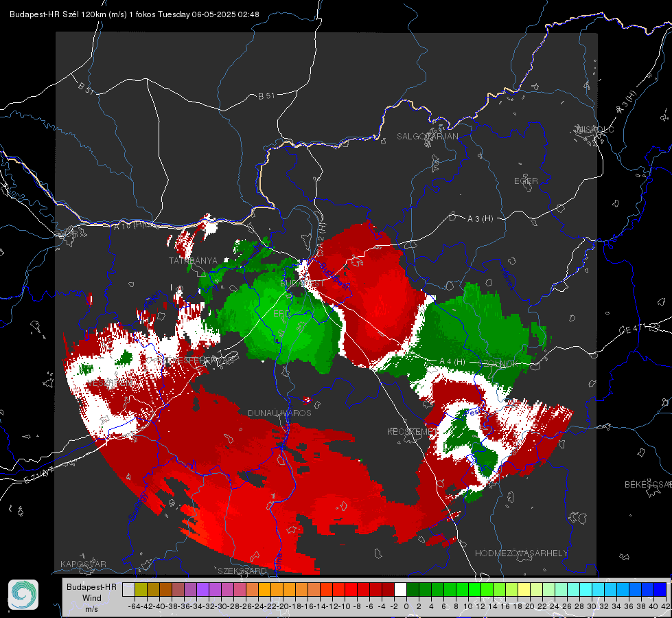This screenshot has width=672, height=618.
Task: Click the horizontal A 3 (H) road label
Action: coord(480,219)
